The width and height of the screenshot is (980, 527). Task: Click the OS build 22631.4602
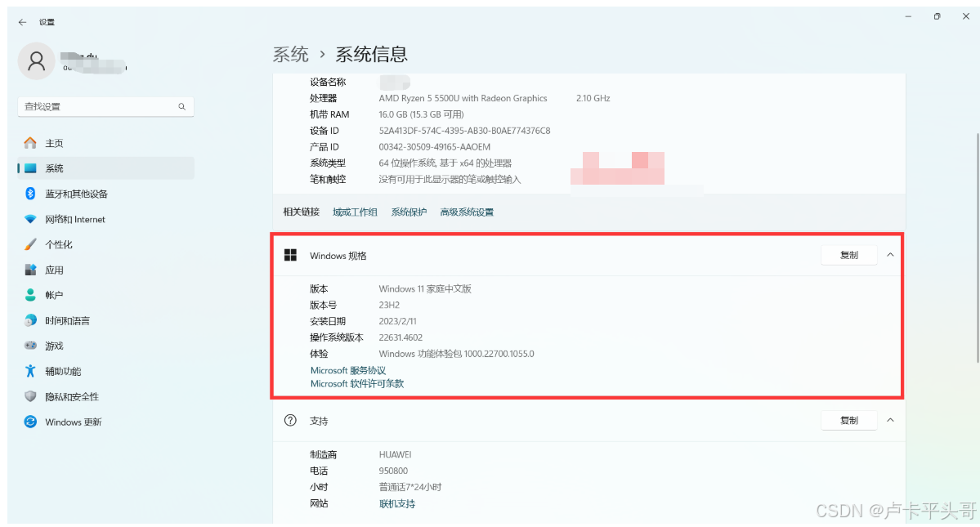(x=401, y=337)
